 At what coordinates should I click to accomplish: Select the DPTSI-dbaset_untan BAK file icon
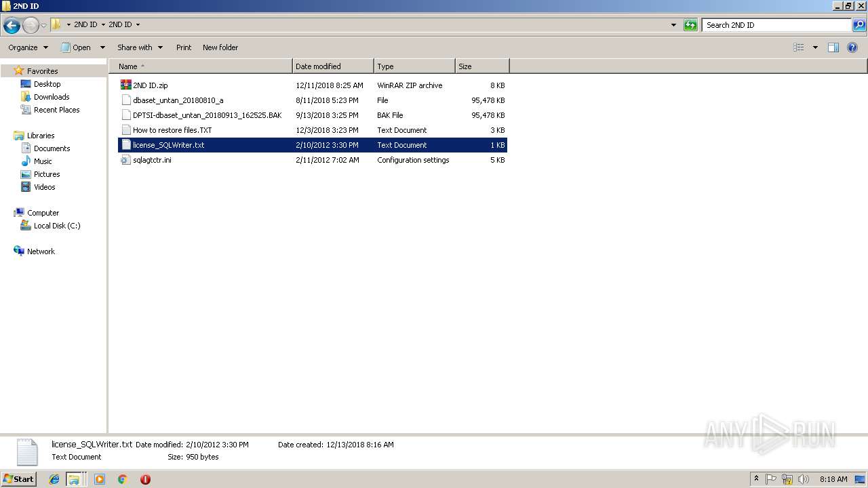(125, 115)
